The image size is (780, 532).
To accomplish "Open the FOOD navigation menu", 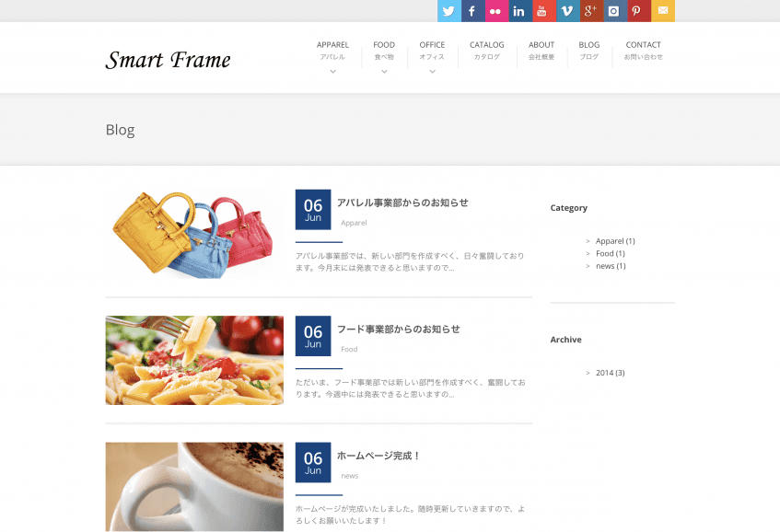I will tap(384, 51).
